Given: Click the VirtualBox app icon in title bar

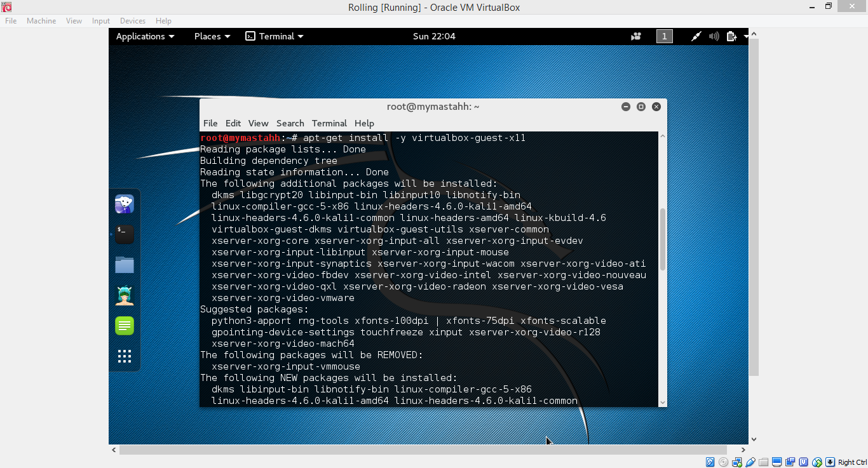Looking at the screenshot, I should (6, 7).
